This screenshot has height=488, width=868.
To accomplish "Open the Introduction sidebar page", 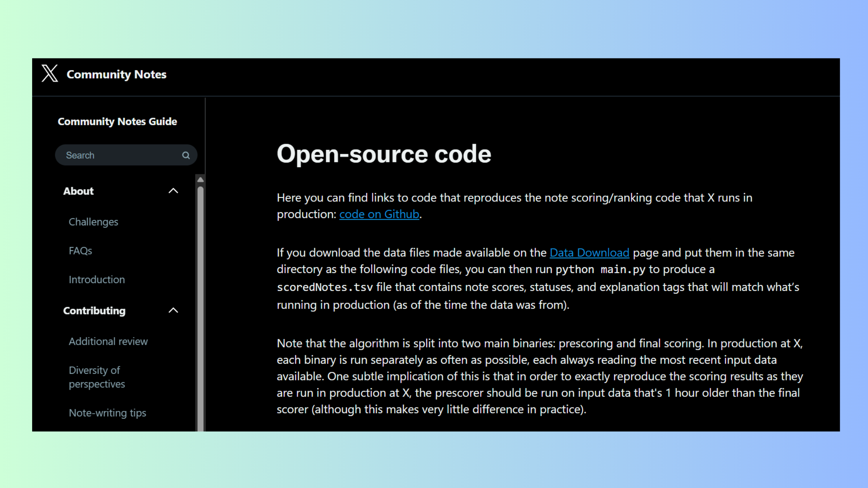I will pyautogui.click(x=97, y=280).
